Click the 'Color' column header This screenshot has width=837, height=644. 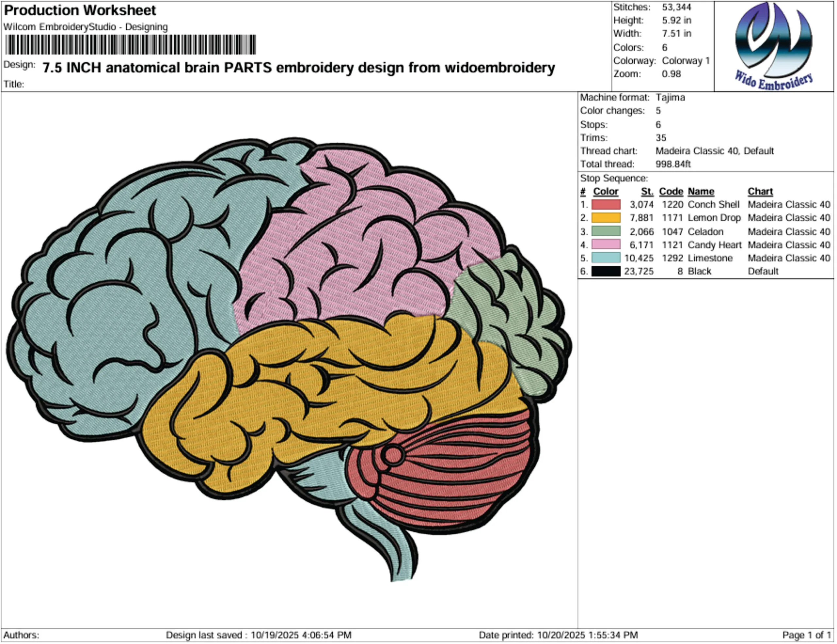(x=606, y=191)
